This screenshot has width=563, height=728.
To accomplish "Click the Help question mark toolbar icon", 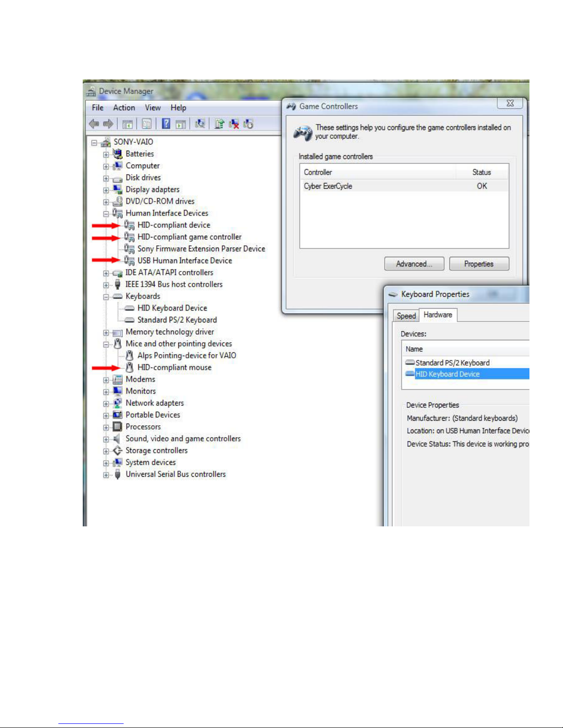I will (x=166, y=124).
